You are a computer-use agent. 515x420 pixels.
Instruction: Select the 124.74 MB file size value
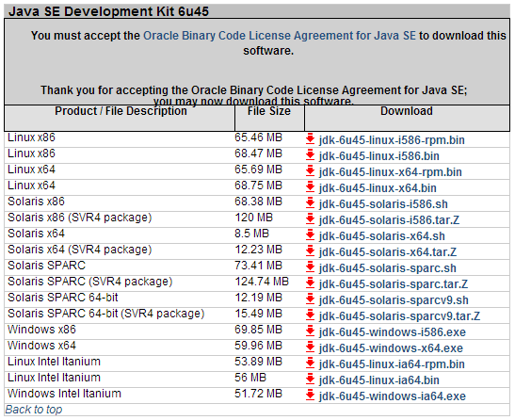click(x=262, y=282)
